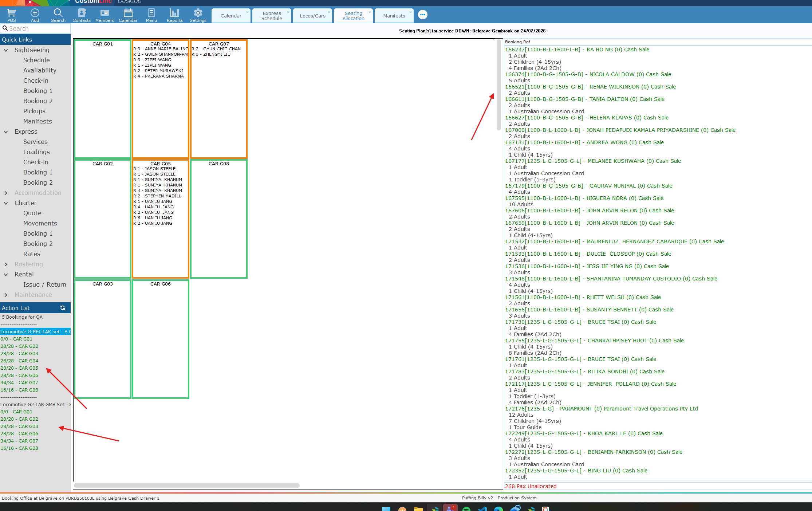Expand the Accommodation section
812x511 pixels.
(6, 193)
